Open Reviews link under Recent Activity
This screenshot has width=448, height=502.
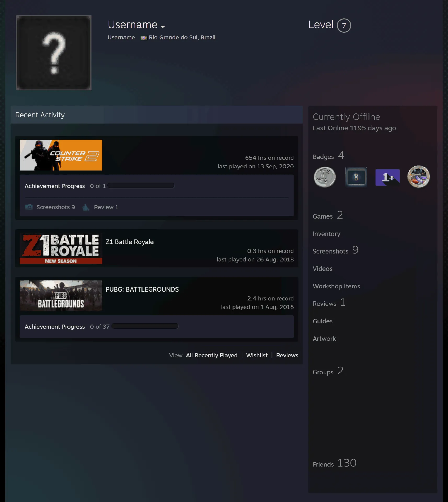point(287,355)
